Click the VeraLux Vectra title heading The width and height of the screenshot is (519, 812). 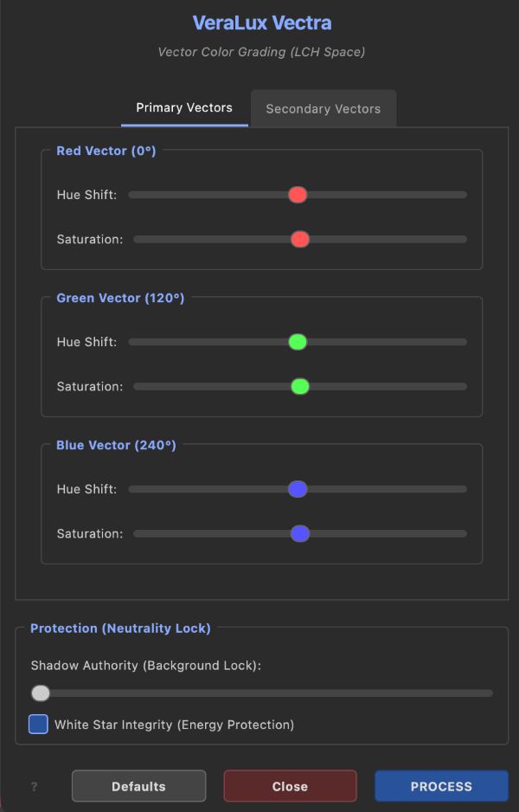click(x=261, y=23)
